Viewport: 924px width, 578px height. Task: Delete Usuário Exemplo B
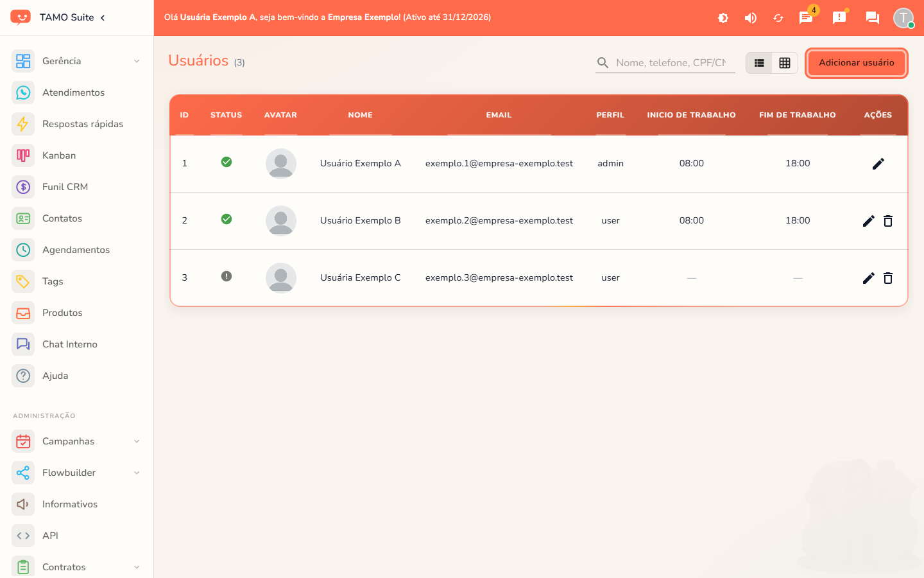pos(888,221)
